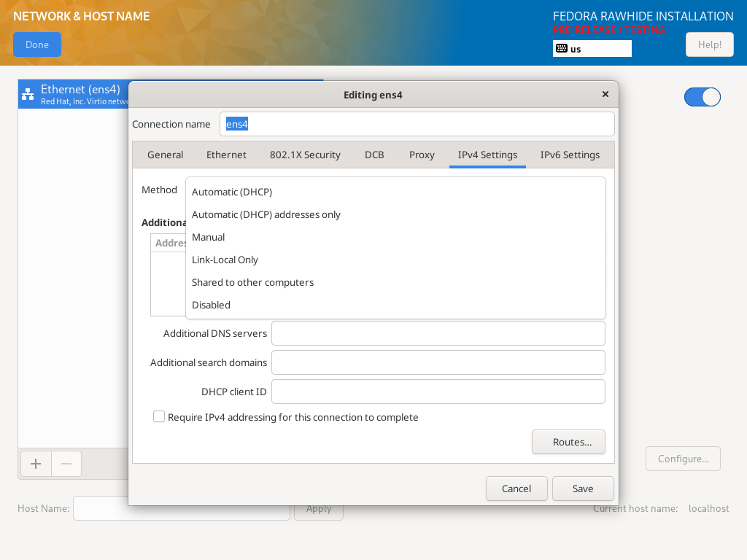Switch to the Proxy tab
Viewport: 747px width, 560px height.
(422, 155)
